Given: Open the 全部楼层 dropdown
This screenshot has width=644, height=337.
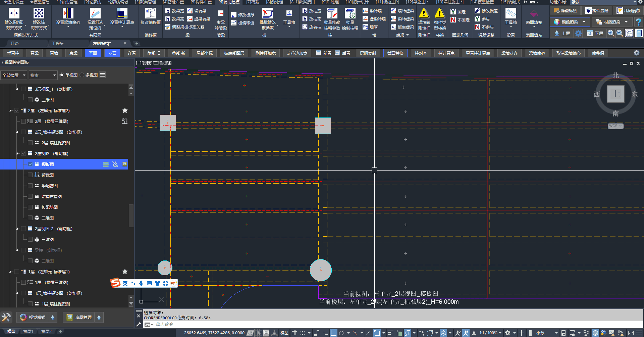Looking at the screenshot, I should 14,75.
